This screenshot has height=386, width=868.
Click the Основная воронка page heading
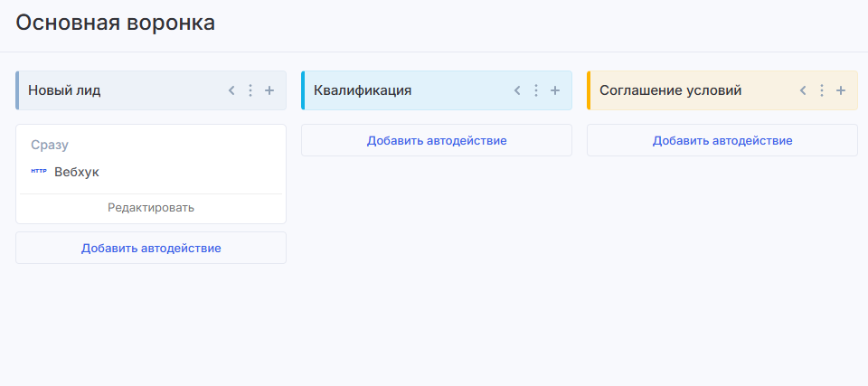click(116, 23)
